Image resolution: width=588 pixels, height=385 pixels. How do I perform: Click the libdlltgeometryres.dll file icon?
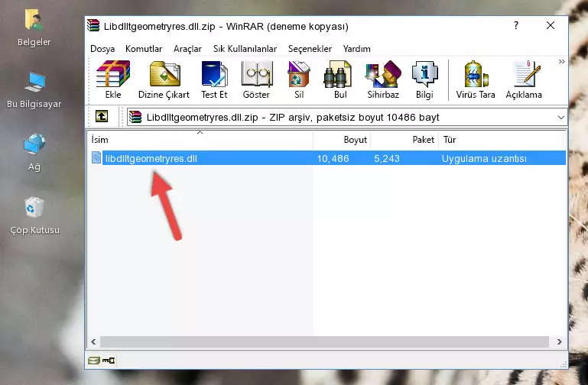(96, 157)
